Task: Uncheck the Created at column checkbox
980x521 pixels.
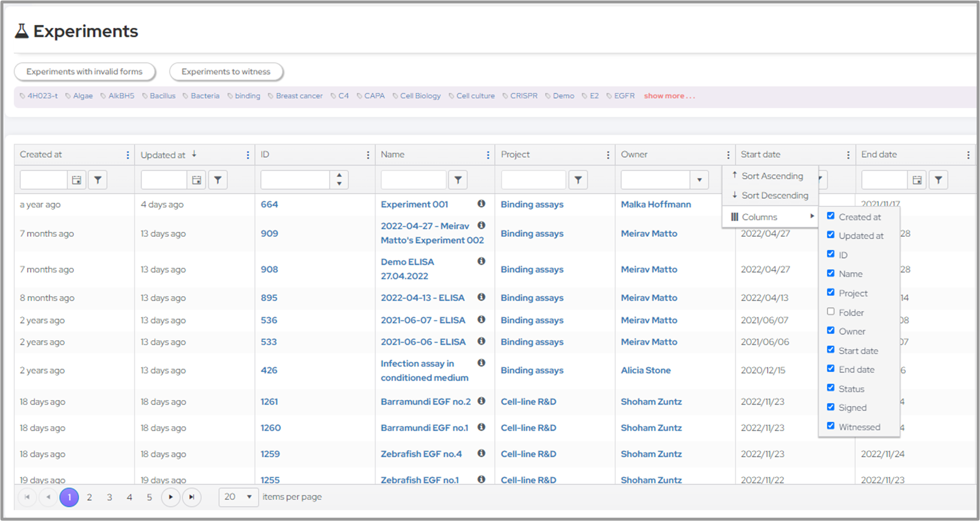Action: (831, 216)
